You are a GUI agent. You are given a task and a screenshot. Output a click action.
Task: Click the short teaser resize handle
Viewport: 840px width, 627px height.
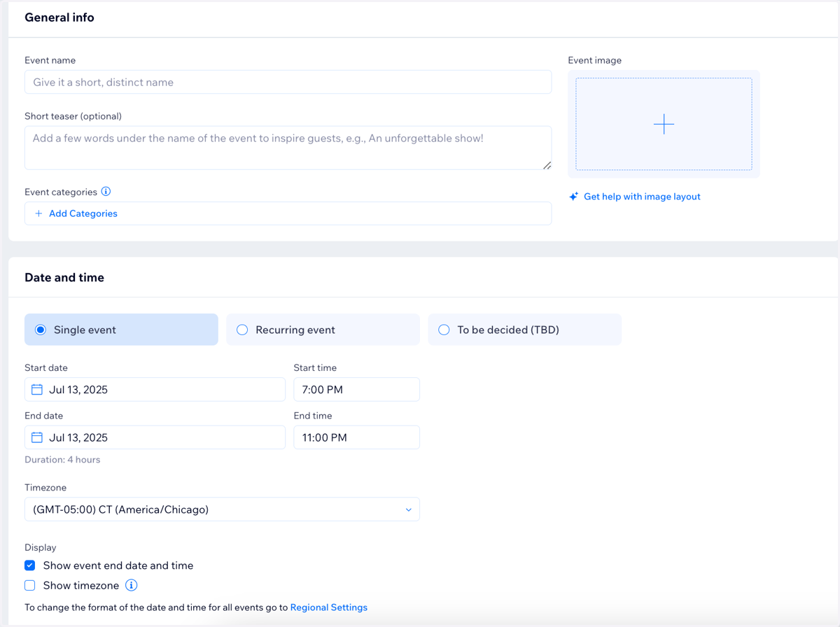point(547,165)
